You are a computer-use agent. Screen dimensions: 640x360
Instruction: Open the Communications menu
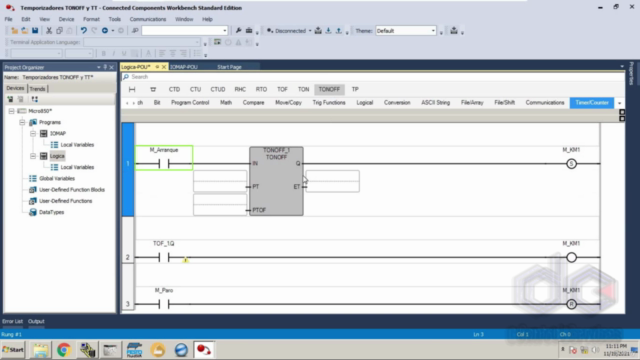(148, 19)
